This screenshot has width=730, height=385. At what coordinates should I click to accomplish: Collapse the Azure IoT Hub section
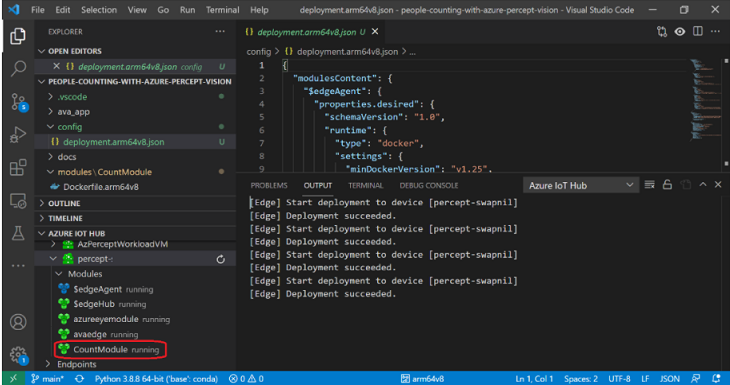click(42, 233)
